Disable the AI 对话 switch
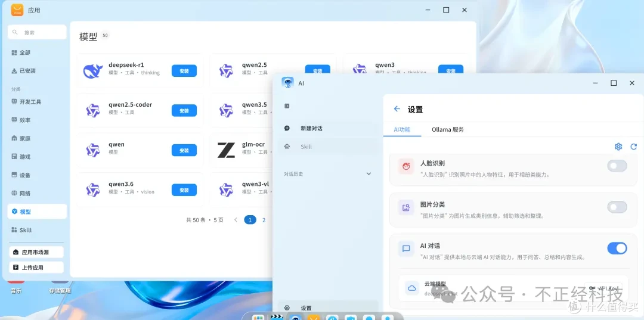This screenshot has width=644, height=320. [617, 248]
